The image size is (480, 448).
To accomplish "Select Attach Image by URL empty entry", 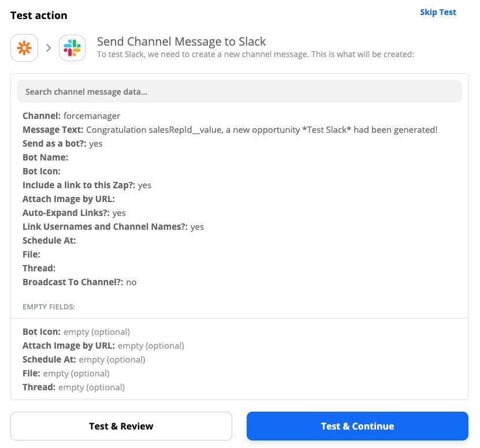I will tap(103, 345).
